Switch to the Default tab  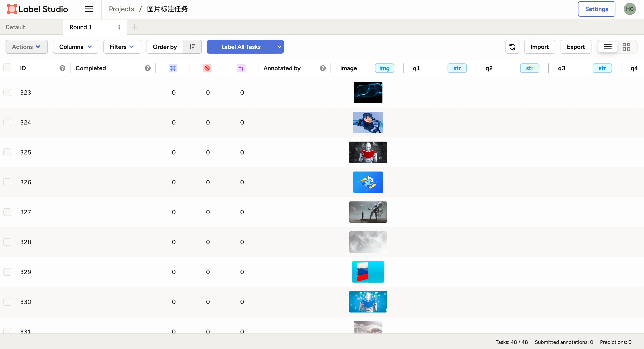coord(15,27)
